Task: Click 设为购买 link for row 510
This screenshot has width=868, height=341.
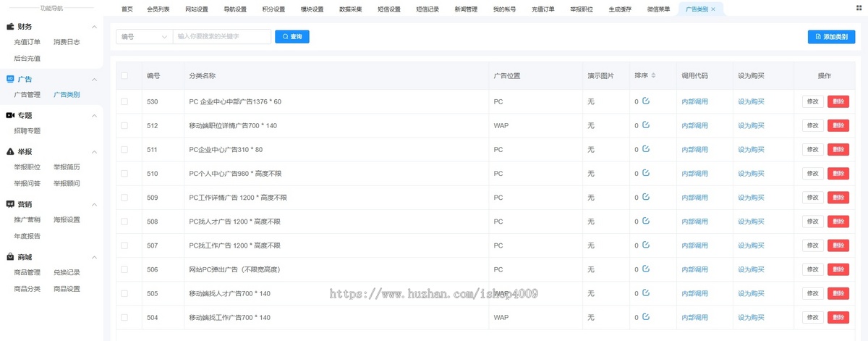Action: tap(751, 174)
